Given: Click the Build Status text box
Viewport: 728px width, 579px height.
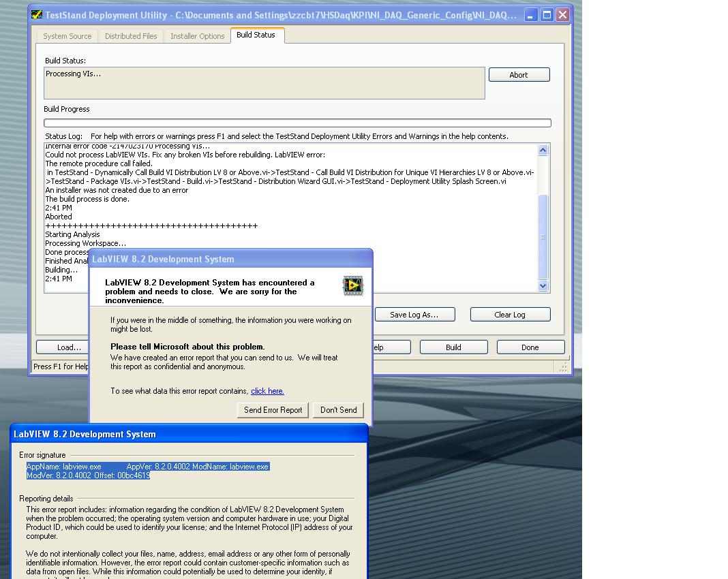Looking at the screenshot, I should 264,83.
